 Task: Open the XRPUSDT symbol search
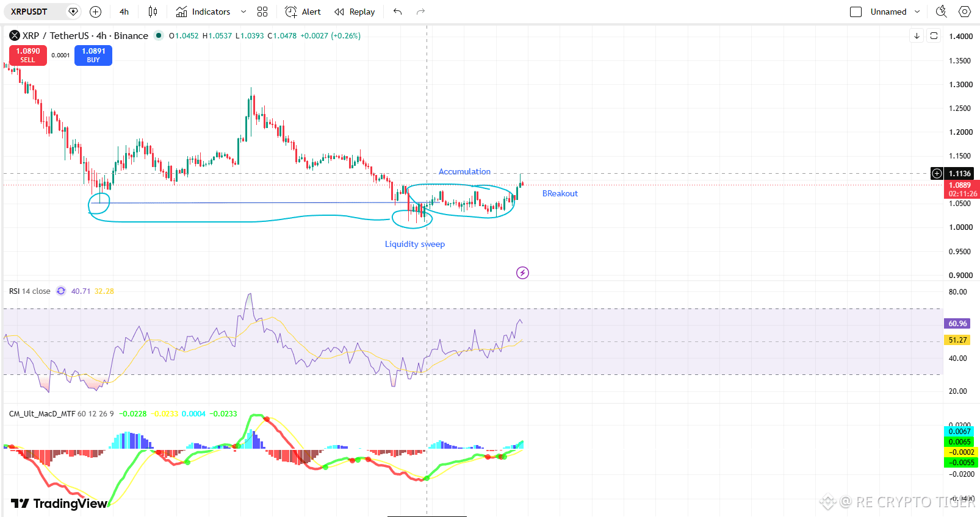tap(29, 12)
